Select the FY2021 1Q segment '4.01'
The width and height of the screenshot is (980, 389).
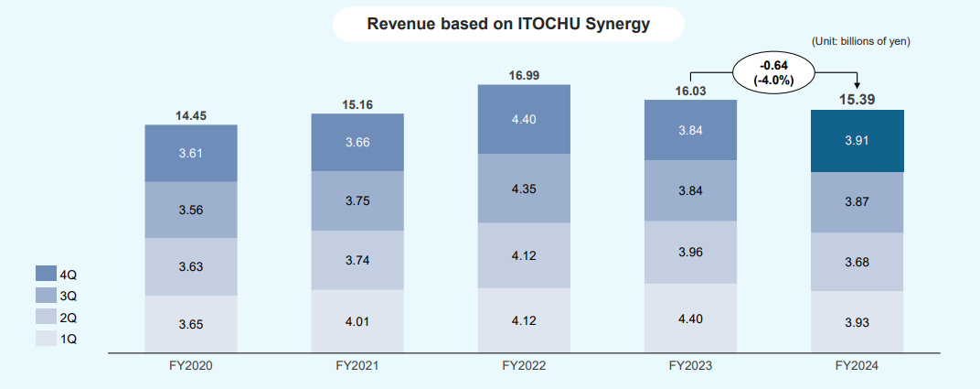(x=357, y=321)
